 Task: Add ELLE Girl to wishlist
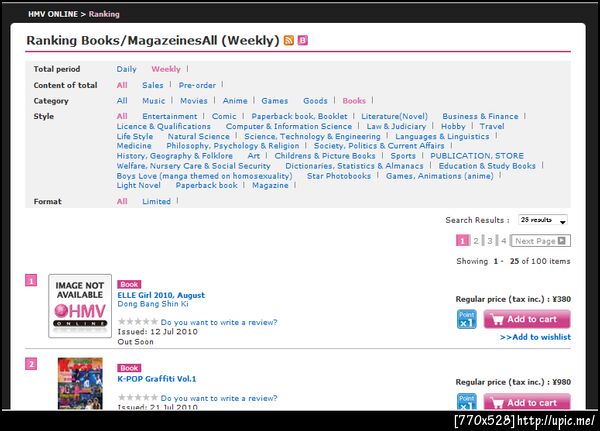pos(535,337)
